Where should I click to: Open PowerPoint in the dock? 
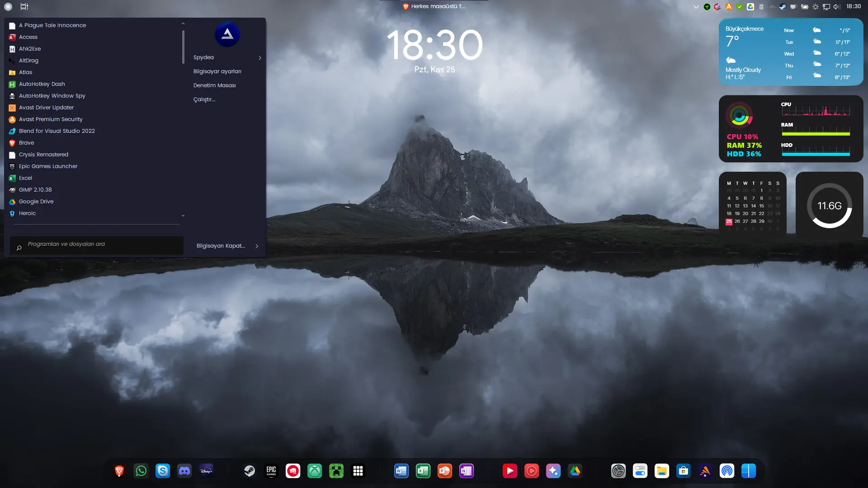pos(445,471)
